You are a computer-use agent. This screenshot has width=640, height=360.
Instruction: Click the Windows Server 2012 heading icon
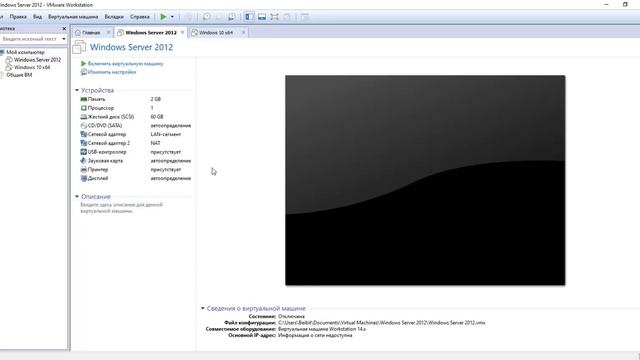coord(79,47)
